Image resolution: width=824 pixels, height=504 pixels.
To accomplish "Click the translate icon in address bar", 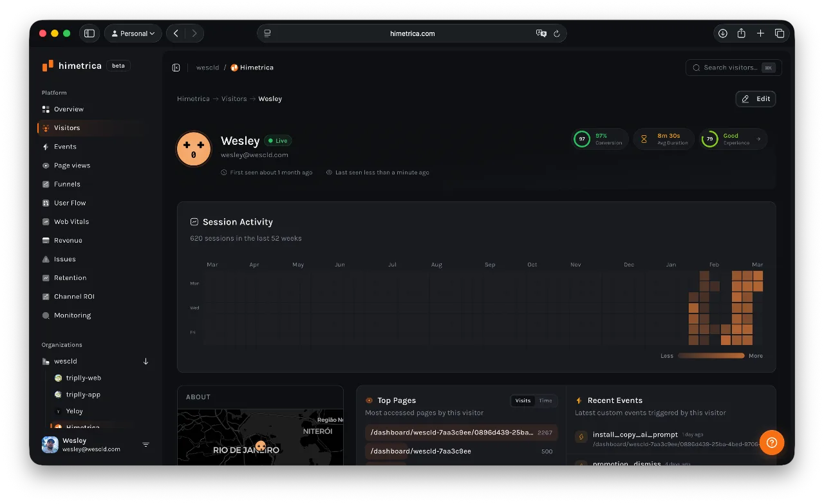I will [x=541, y=33].
